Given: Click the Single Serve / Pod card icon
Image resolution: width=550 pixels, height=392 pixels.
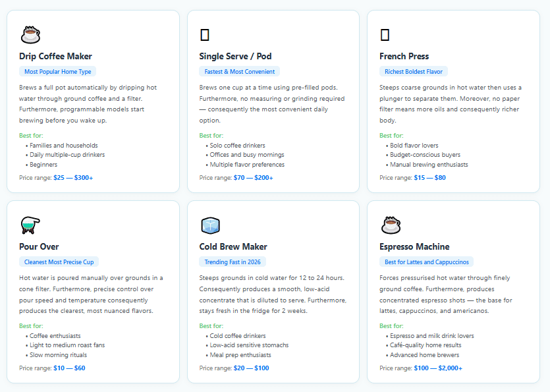Looking at the screenshot, I should (205, 35).
